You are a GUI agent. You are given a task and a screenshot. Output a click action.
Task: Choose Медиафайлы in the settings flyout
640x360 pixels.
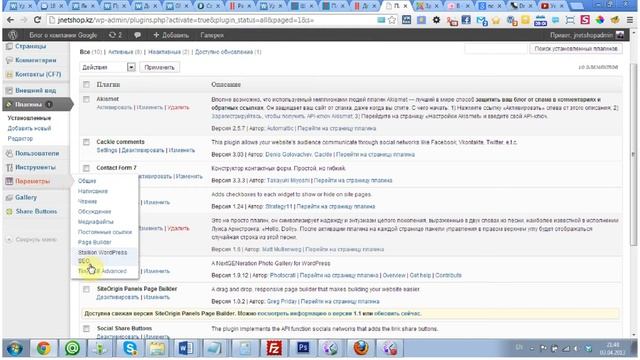[96, 222]
